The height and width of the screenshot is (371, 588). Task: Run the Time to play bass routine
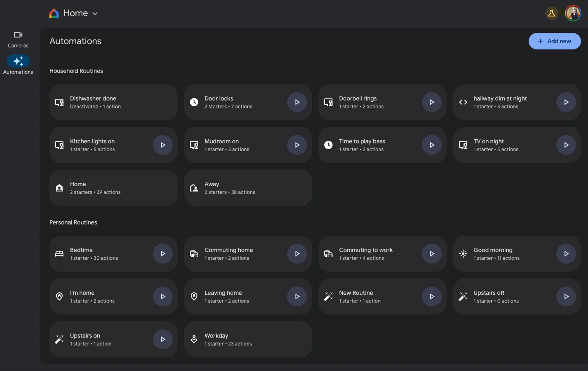tap(432, 145)
